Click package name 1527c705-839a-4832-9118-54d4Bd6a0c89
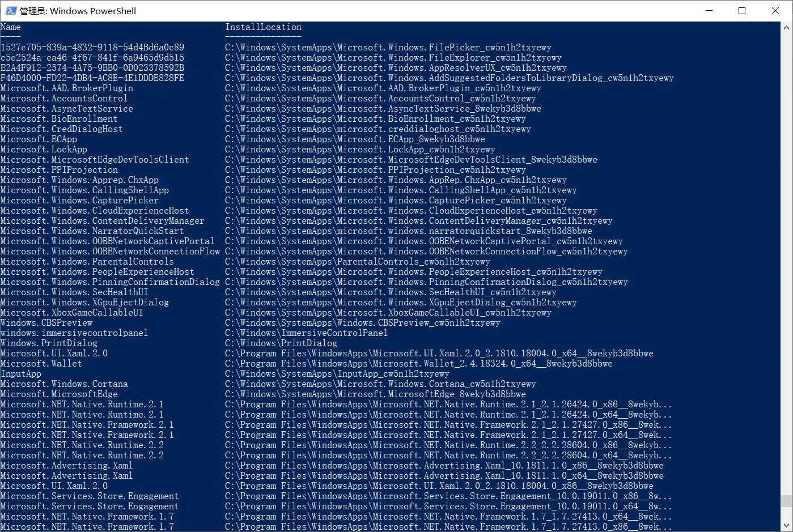Screen dimensions: 793x532 click(x=92, y=48)
